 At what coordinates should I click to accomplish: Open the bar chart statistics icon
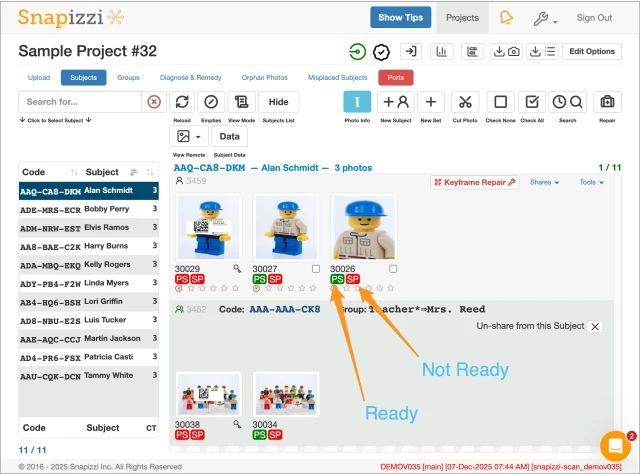pyautogui.click(x=442, y=51)
